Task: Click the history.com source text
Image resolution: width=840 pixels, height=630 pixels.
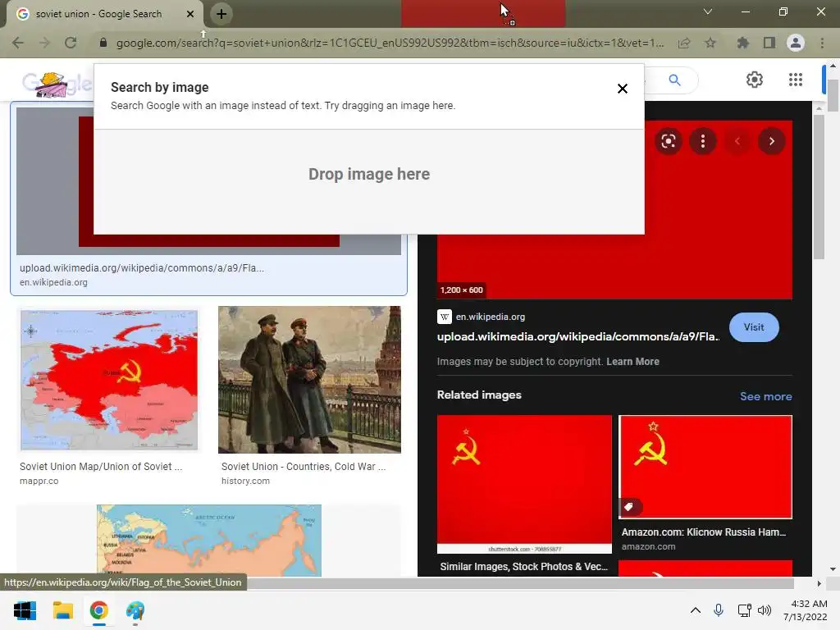Action: coord(245,481)
